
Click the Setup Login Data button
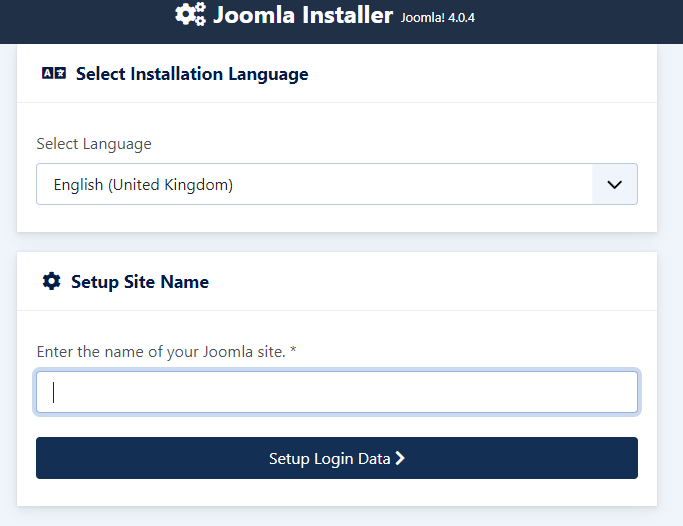click(x=337, y=458)
